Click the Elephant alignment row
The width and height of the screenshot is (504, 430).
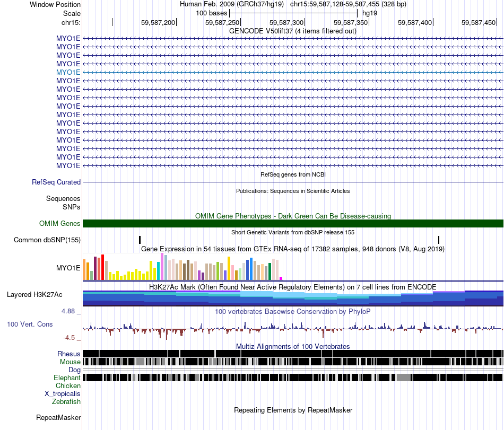tap(293, 378)
